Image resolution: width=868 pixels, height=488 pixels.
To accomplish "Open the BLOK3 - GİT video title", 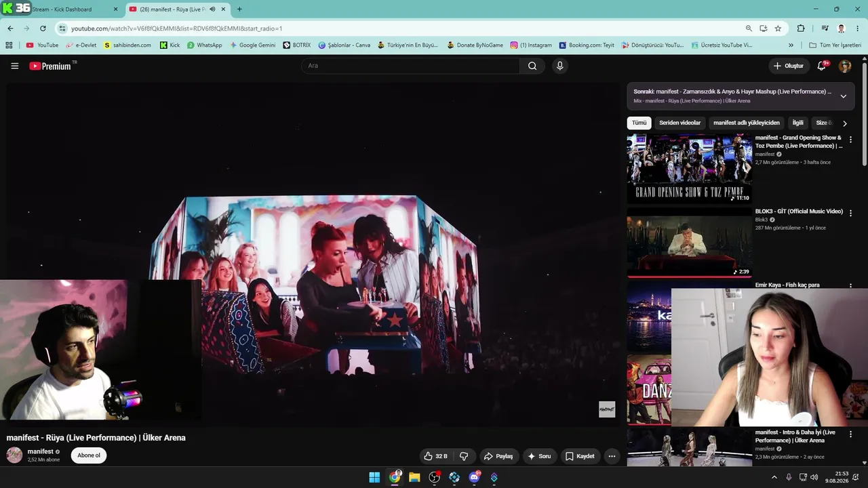I will click(799, 211).
